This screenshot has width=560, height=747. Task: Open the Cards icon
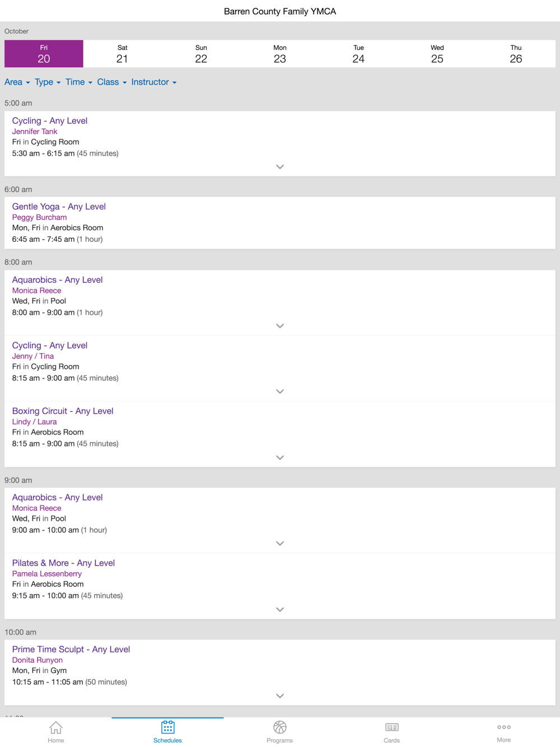391,727
